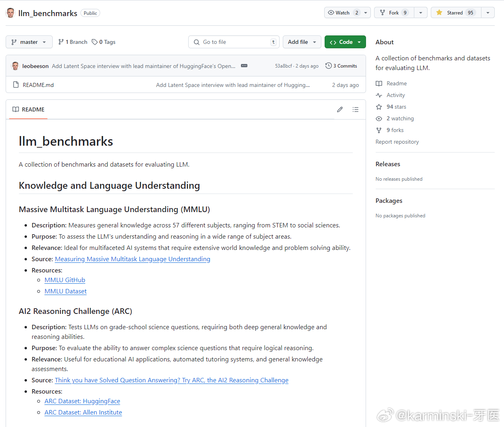504x427 pixels.
Task: Click the branch icon showing 1 Branch
Action: click(61, 42)
